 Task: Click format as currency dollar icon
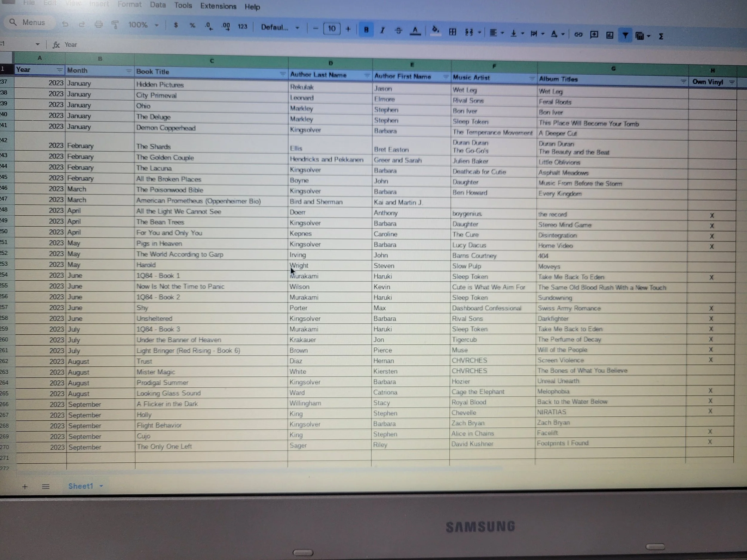tap(176, 25)
